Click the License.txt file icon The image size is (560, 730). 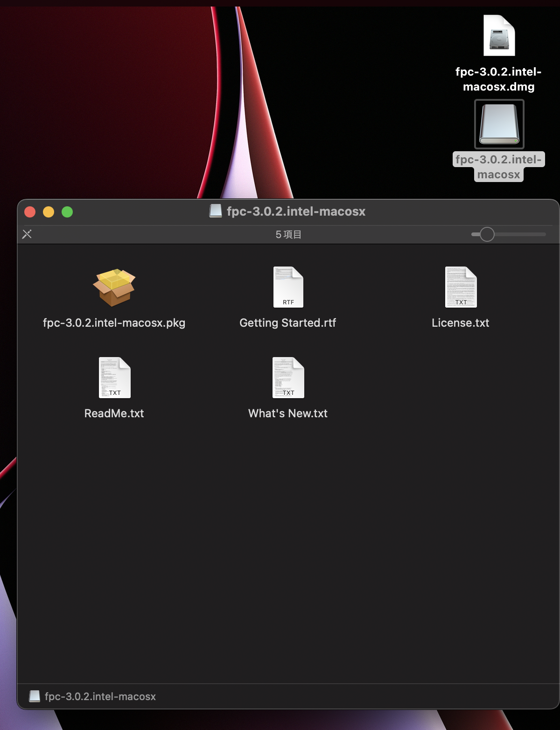coord(461,287)
